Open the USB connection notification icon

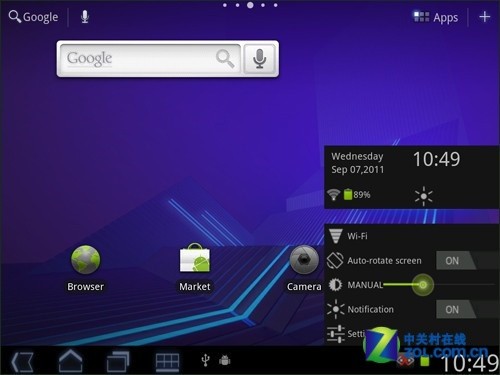pos(206,360)
